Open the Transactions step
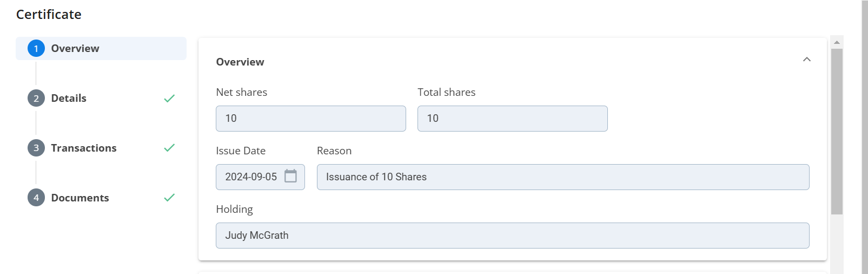 [84, 148]
